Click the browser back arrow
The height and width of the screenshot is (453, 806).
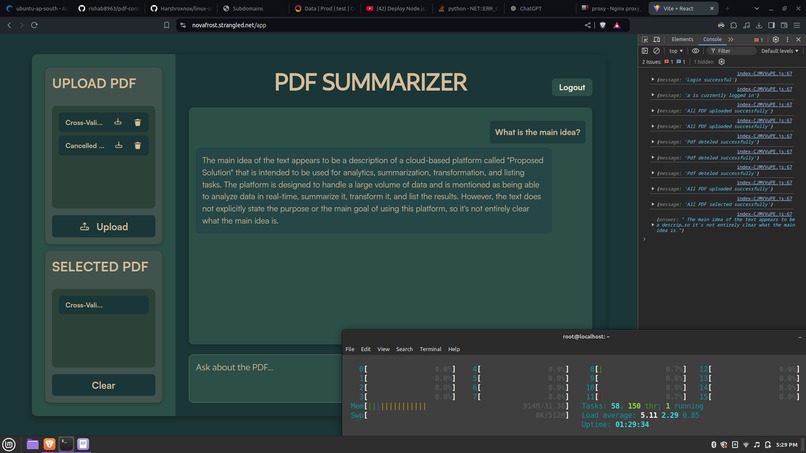[9, 25]
